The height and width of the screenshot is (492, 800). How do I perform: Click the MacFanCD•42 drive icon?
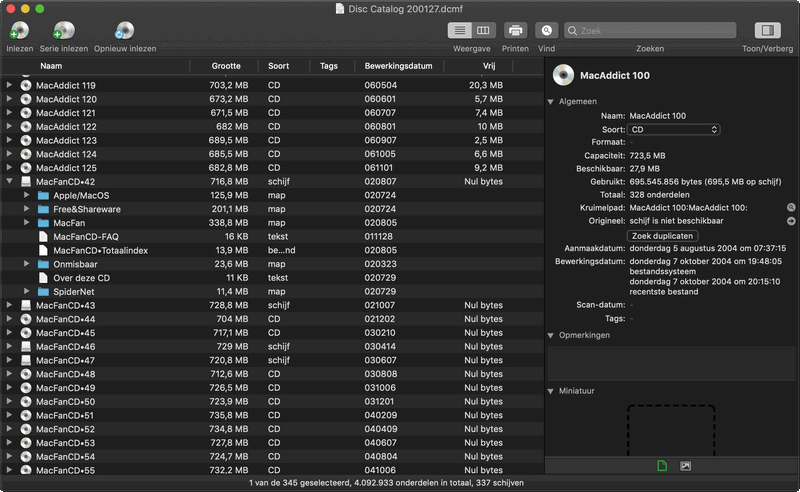(26, 181)
